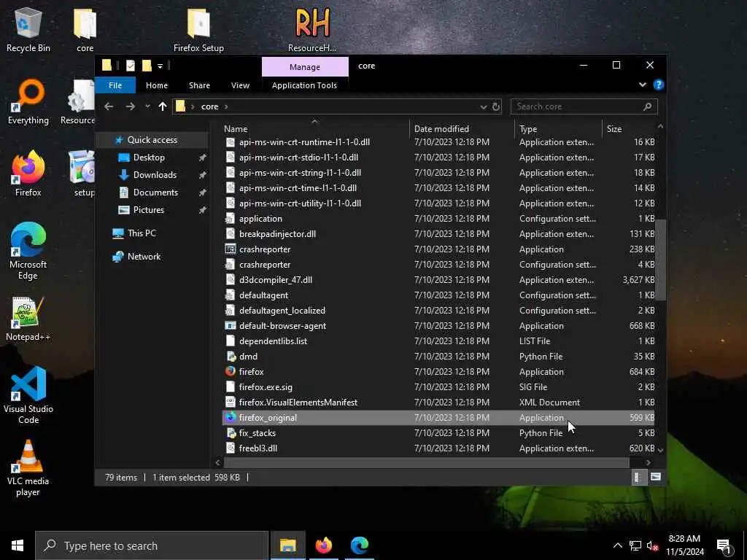Launch the Notepad++ desktop shortcut
Image resolution: width=747 pixels, height=560 pixels.
[x=28, y=319]
